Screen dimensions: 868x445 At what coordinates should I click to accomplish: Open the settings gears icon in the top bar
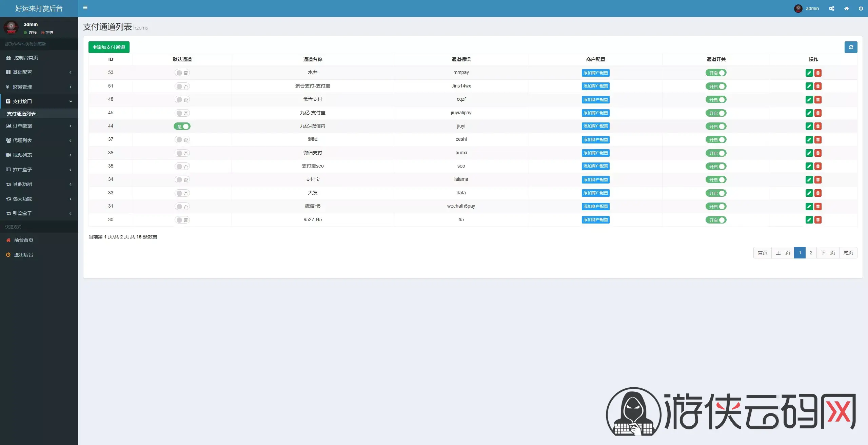click(x=831, y=8)
